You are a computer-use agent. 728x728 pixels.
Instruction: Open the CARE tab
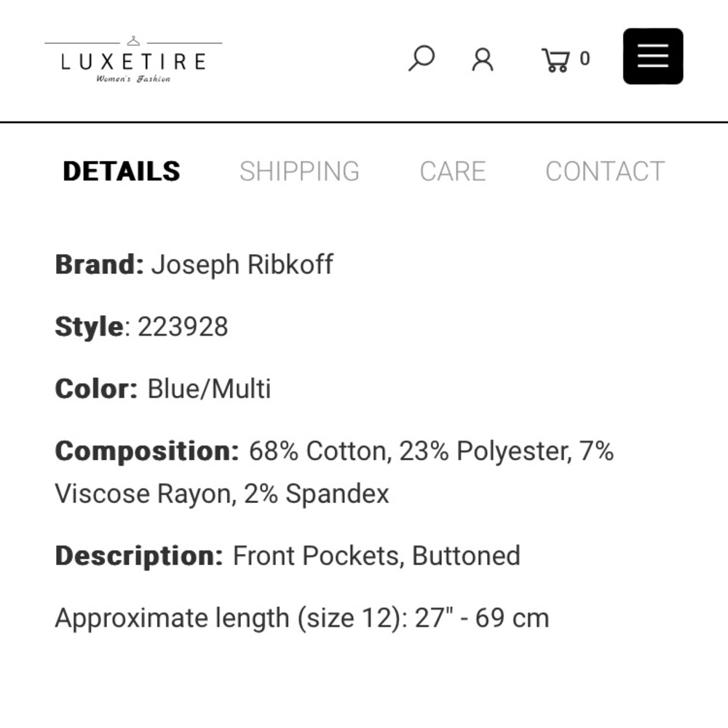click(x=452, y=171)
